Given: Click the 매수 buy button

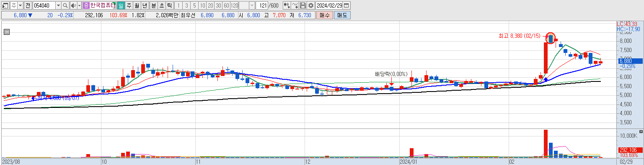Looking at the screenshot, I should (x=324, y=15).
